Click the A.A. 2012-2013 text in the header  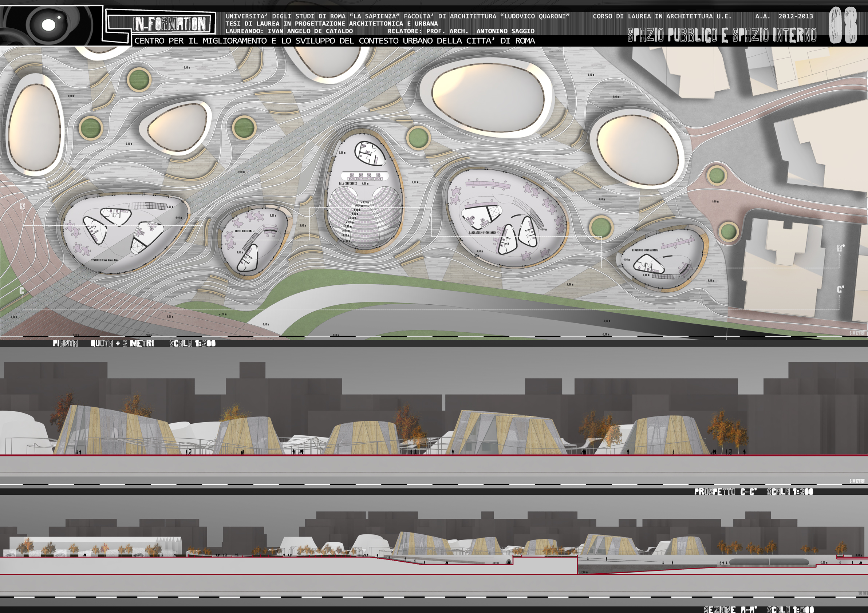click(x=784, y=16)
